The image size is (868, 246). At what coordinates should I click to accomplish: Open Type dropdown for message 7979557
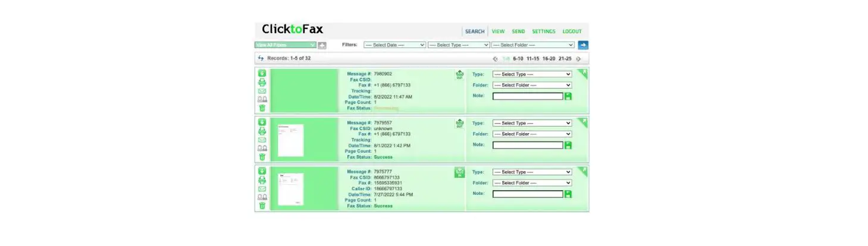(x=532, y=123)
